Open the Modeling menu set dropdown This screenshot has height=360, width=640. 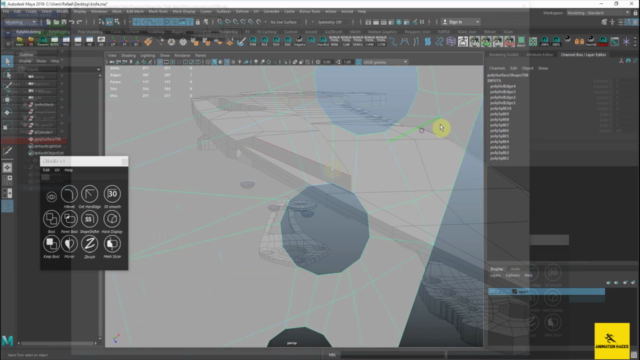[20, 22]
